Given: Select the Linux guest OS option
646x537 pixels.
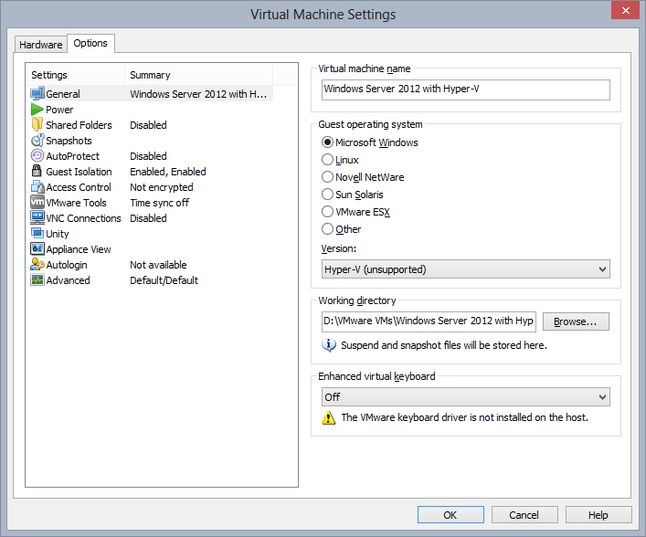Looking at the screenshot, I should point(327,159).
